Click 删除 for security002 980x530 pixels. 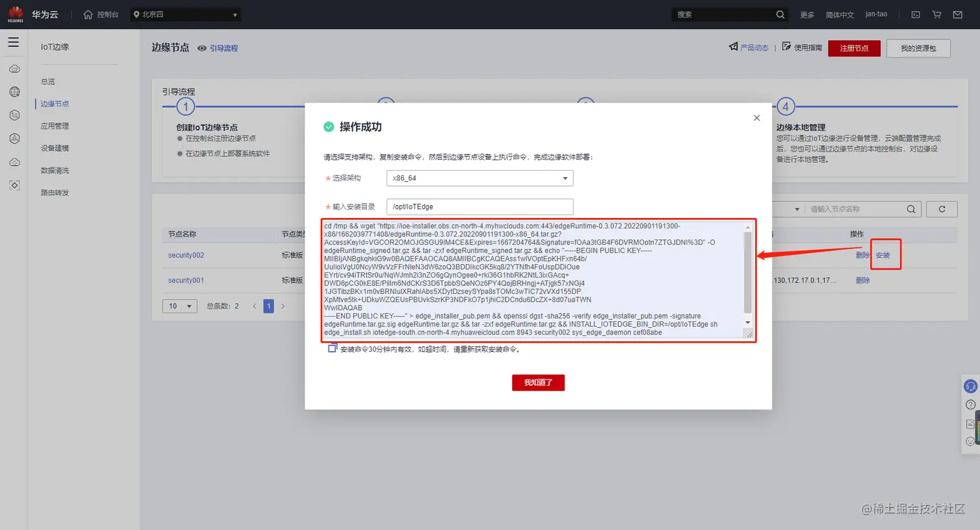[x=863, y=255]
